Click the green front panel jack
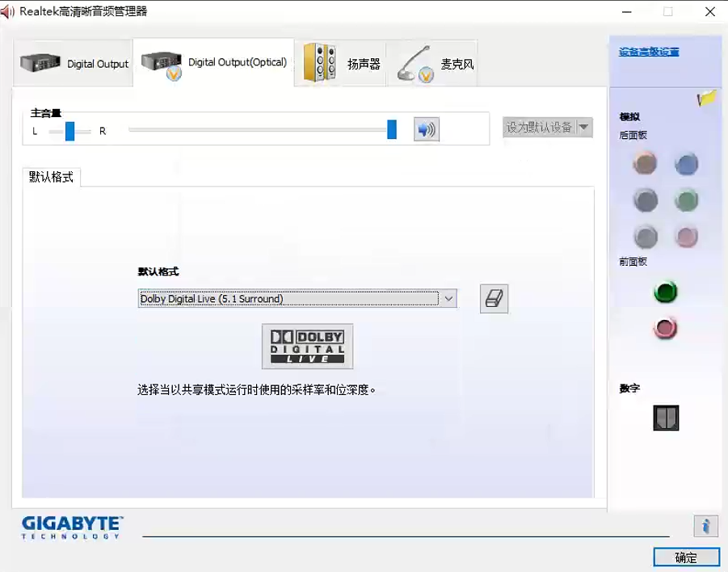 (x=665, y=292)
